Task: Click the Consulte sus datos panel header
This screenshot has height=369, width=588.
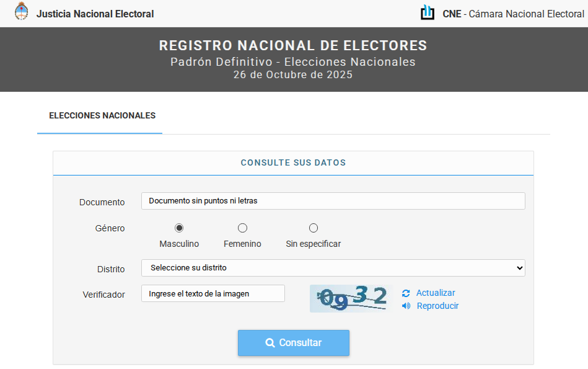Action: pyautogui.click(x=293, y=163)
